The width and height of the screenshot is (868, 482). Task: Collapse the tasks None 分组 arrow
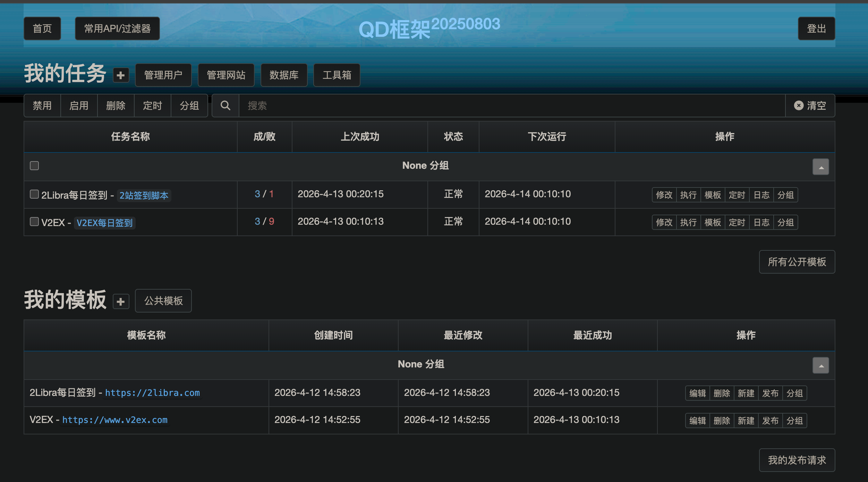click(820, 167)
